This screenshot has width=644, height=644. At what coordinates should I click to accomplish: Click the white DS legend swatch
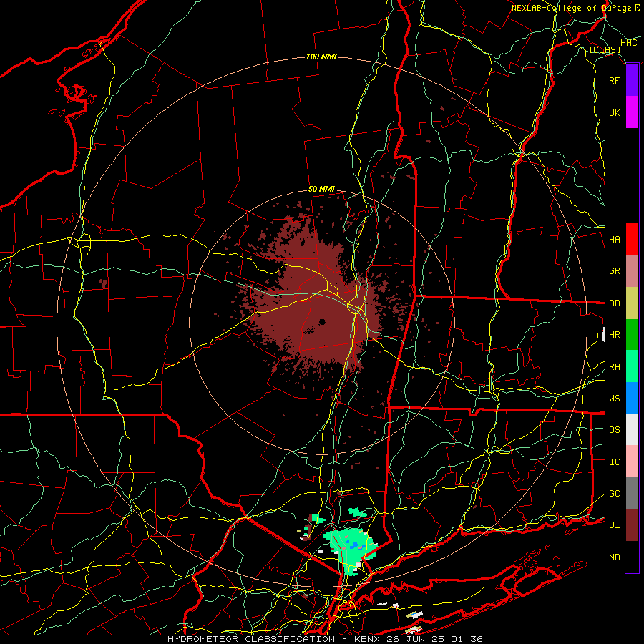point(632,429)
